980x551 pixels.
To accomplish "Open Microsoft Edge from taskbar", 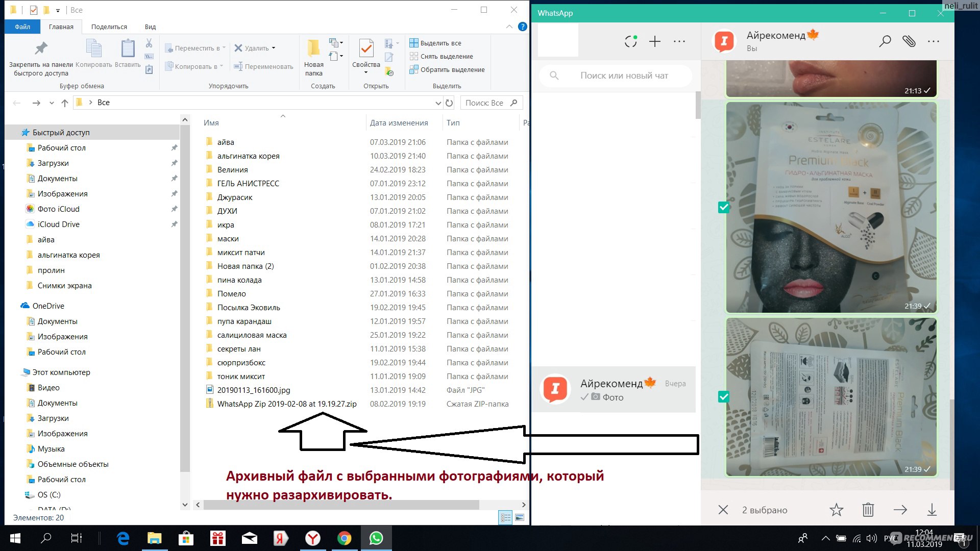I will click(123, 538).
